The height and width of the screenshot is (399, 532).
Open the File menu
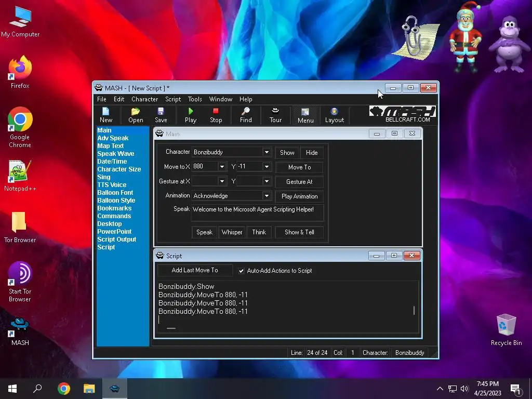(x=101, y=99)
